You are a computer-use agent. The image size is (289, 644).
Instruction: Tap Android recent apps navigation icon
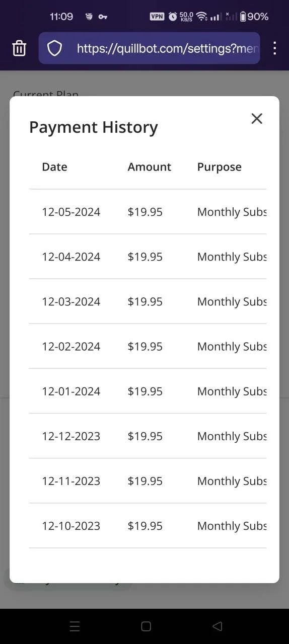pyautogui.click(x=75, y=626)
